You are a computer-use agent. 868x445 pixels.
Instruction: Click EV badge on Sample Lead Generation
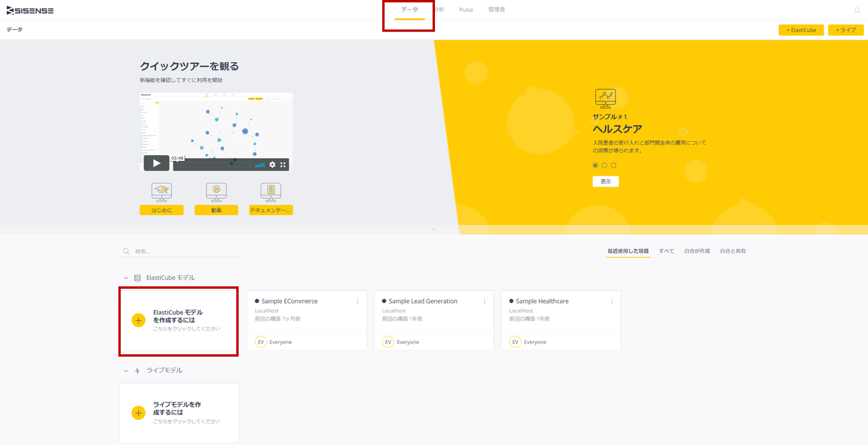pos(388,342)
